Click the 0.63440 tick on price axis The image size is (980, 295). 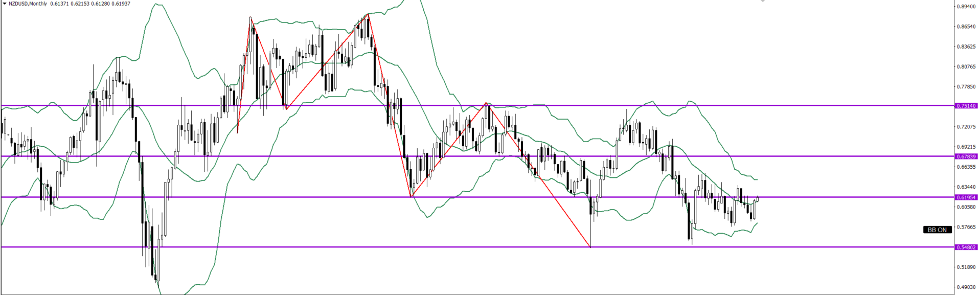(966, 187)
